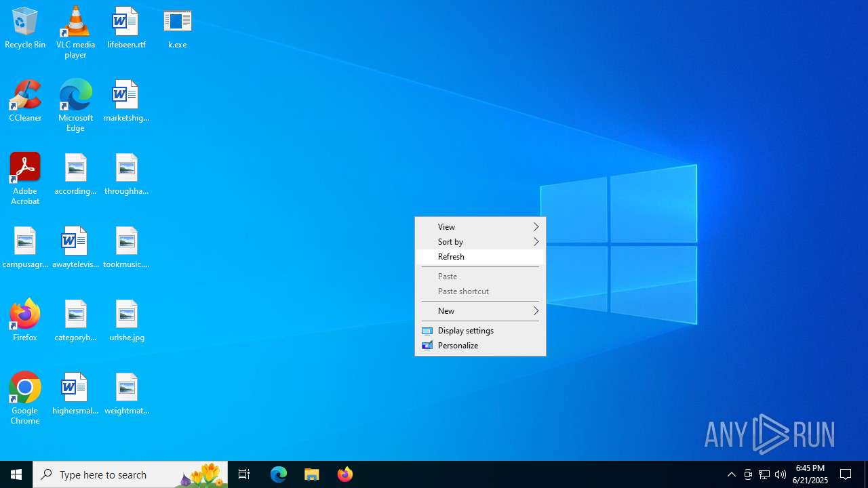This screenshot has height=488, width=868.
Task: Select the Google Chrome desktop shortcut
Action: point(25,399)
